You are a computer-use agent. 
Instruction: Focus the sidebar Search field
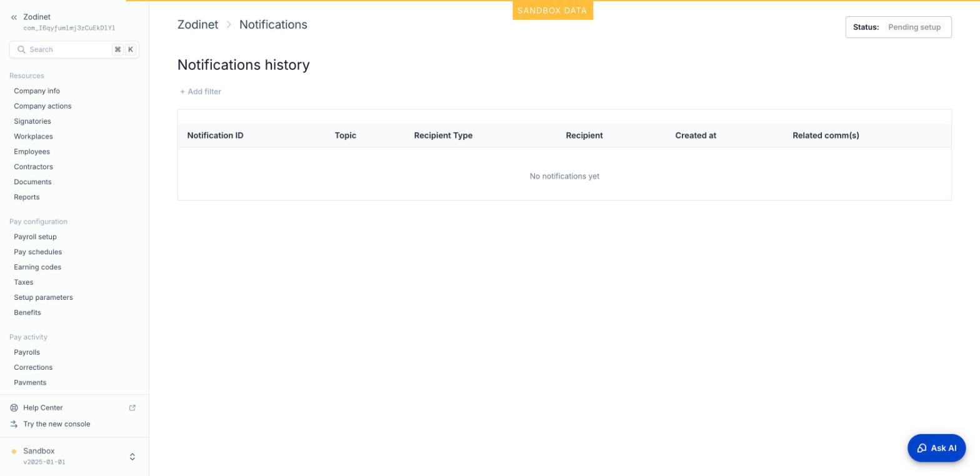[74, 49]
